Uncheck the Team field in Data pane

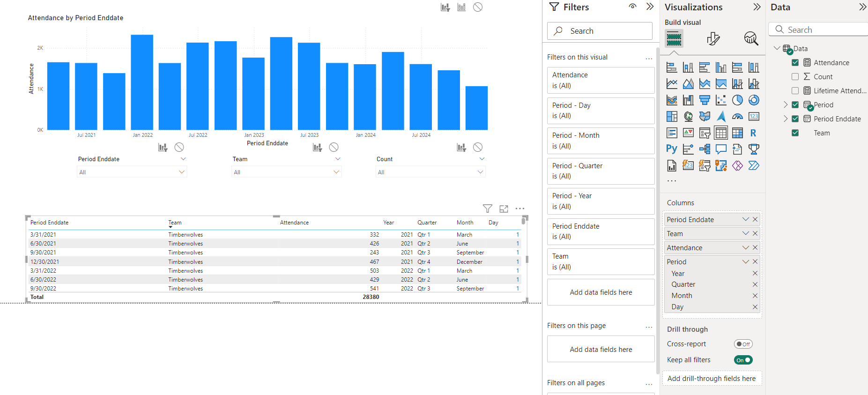coord(795,133)
